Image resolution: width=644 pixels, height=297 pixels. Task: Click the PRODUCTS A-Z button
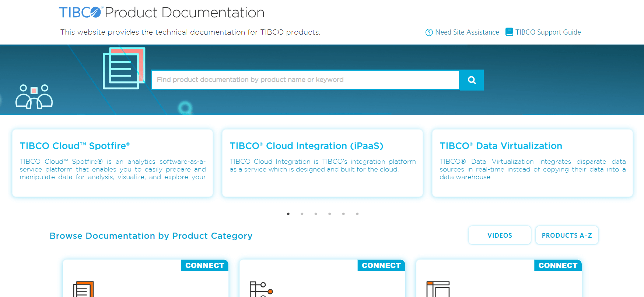pyautogui.click(x=567, y=235)
